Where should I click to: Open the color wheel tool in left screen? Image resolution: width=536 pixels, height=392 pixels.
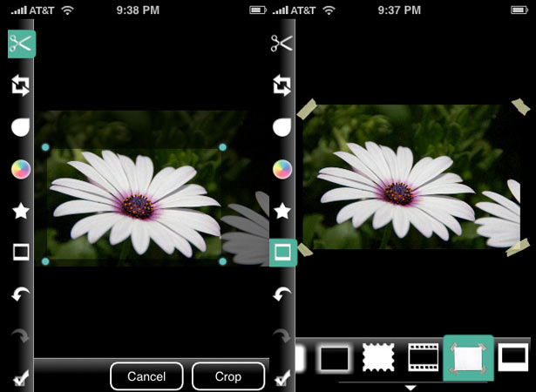(x=21, y=169)
